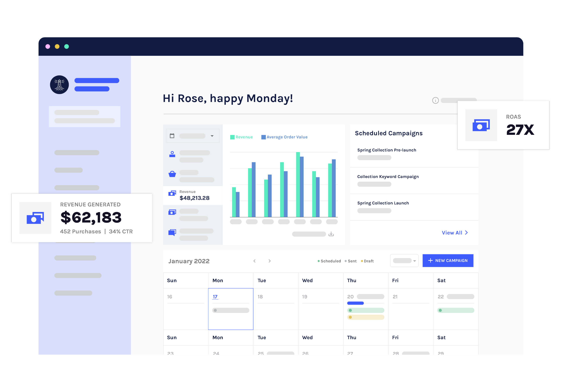Select the profile icon in the metrics panel
Image resolution: width=562 pixels, height=392 pixels.
pos(172,154)
